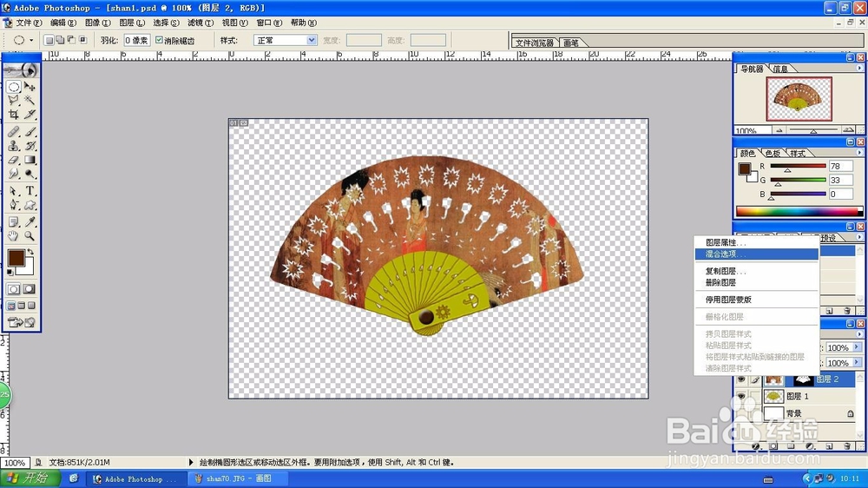Screen dimensions: 868x488
Task: Select the Pen tool
Action: point(14,205)
